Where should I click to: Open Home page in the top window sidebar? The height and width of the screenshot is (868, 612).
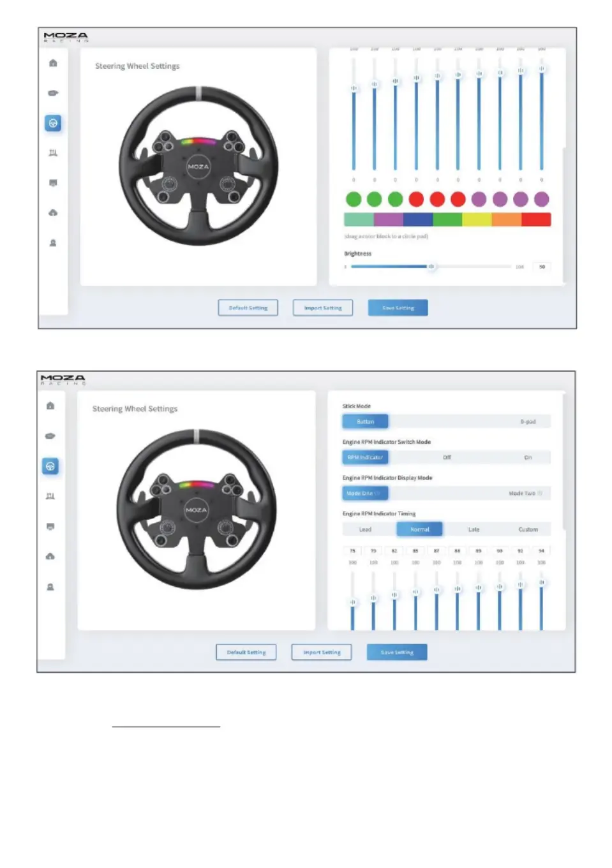(53, 63)
